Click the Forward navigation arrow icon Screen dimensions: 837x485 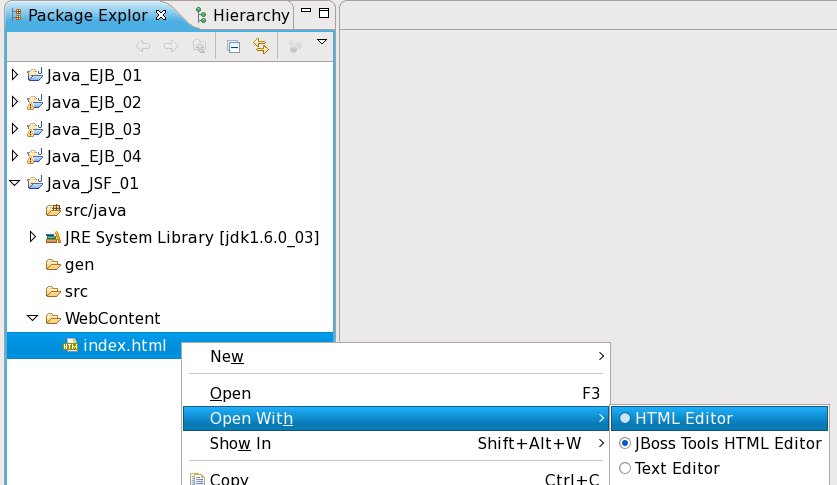click(171, 46)
